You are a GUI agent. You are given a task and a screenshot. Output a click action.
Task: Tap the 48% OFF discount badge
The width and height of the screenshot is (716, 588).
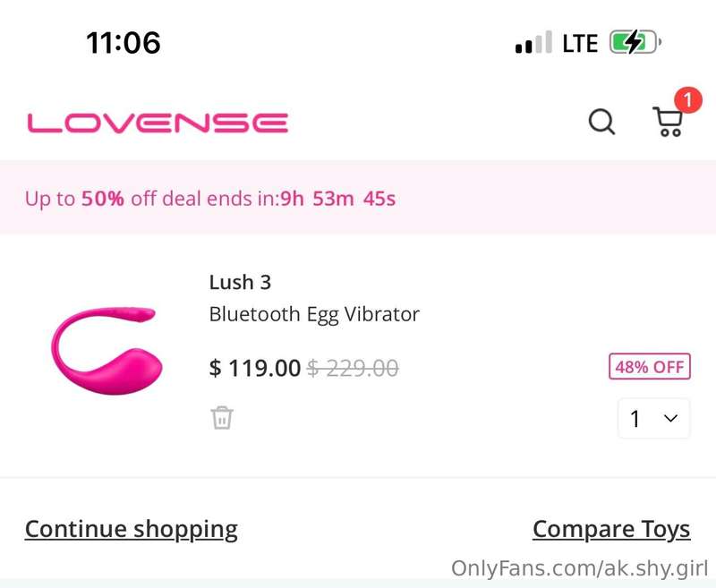650,367
